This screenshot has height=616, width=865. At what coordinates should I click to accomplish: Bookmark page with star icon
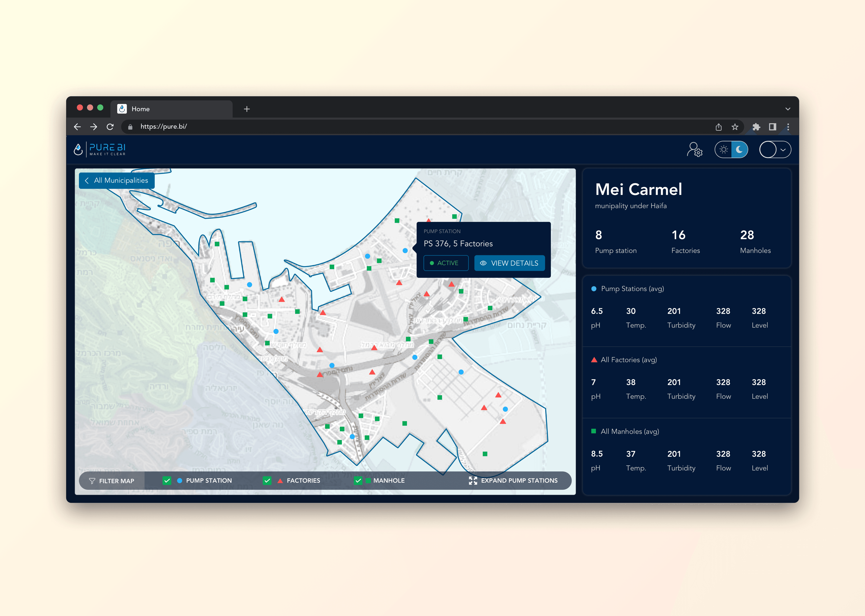pos(735,127)
